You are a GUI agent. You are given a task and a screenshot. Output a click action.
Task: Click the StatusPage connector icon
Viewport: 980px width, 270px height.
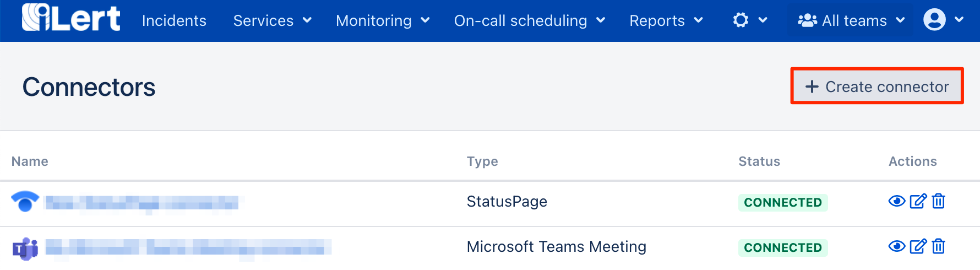coord(25,202)
